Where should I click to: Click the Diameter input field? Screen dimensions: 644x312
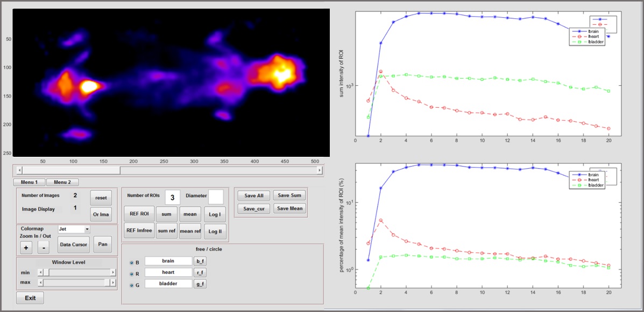pos(216,197)
